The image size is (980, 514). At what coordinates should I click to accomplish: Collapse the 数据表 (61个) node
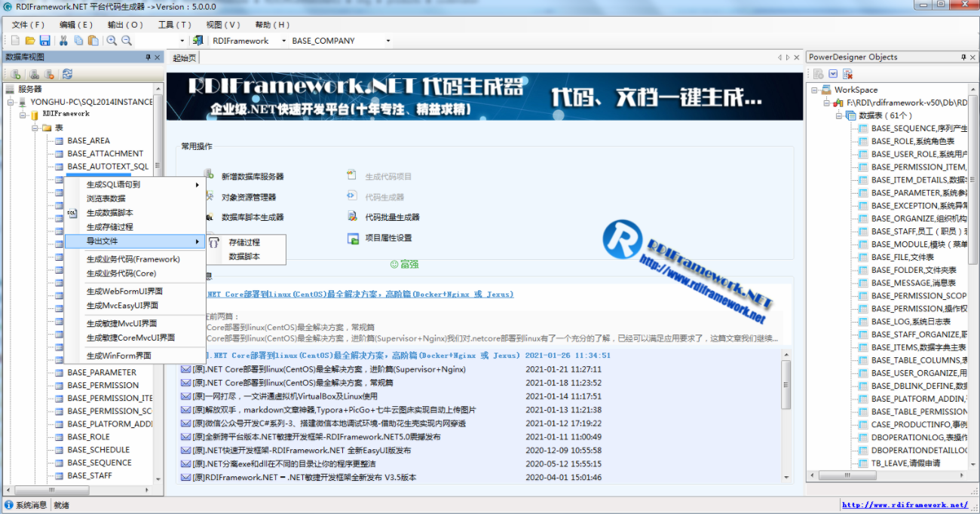point(839,115)
